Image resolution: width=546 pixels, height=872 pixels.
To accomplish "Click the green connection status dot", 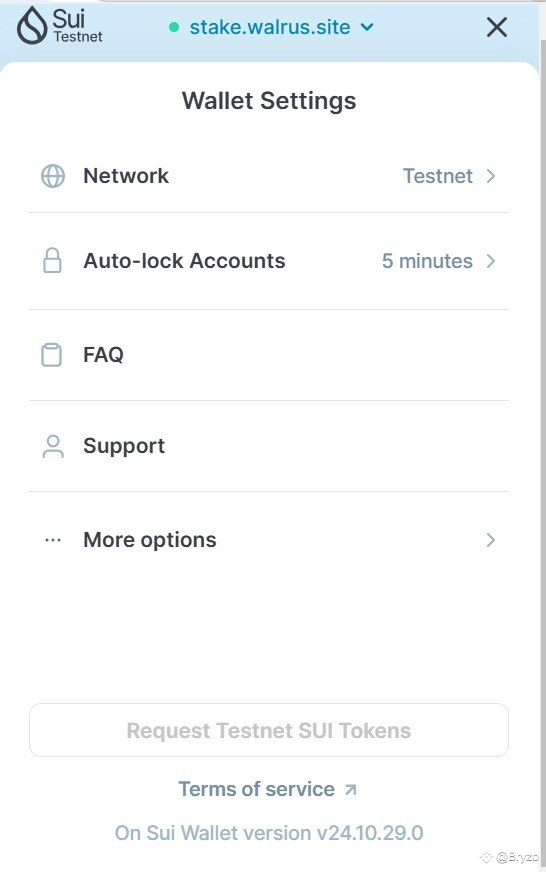I will pos(173,27).
